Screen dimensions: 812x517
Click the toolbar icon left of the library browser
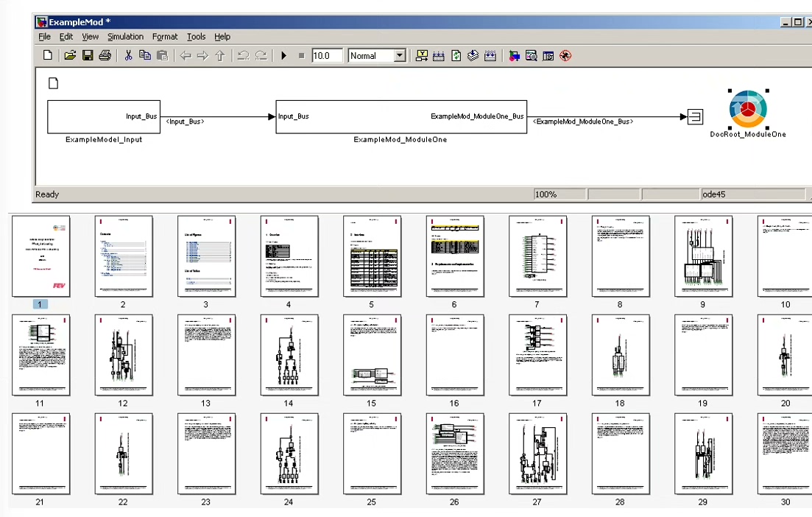[490, 55]
